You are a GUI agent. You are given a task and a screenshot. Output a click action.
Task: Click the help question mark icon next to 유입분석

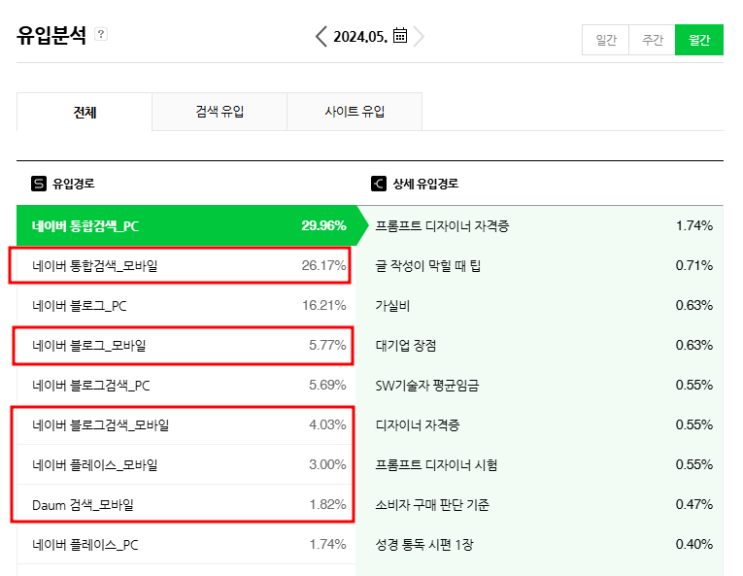coord(101,34)
